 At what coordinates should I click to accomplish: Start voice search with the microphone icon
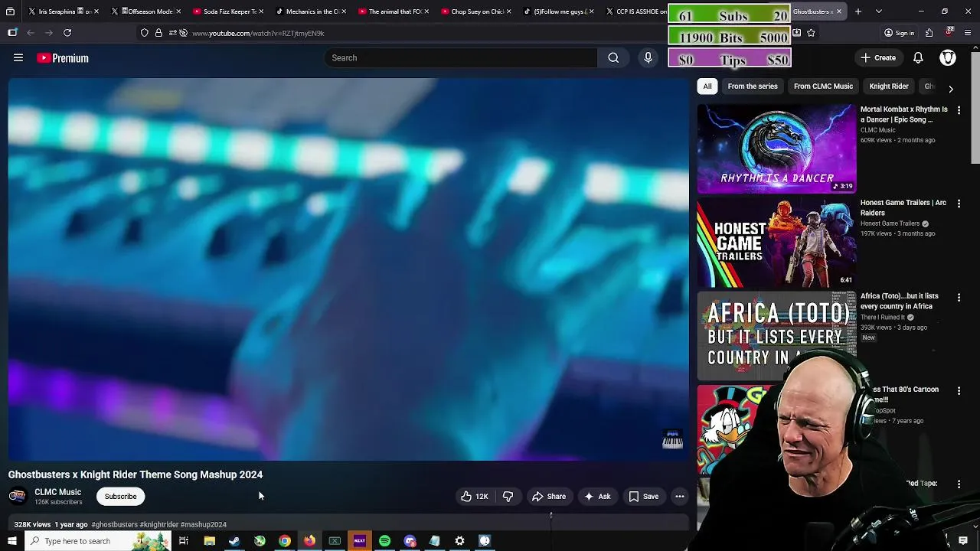click(648, 57)
